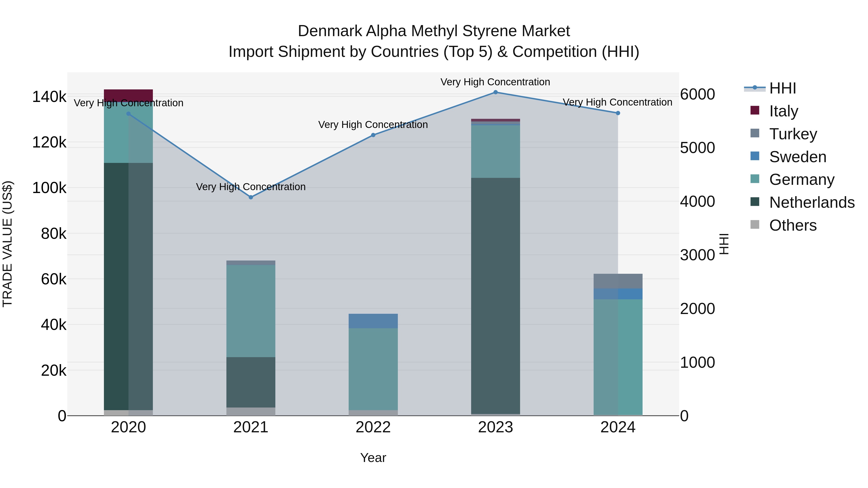Toggle the Germany legend entry
The image size is (868, 488).
click(x=793, y=180)
